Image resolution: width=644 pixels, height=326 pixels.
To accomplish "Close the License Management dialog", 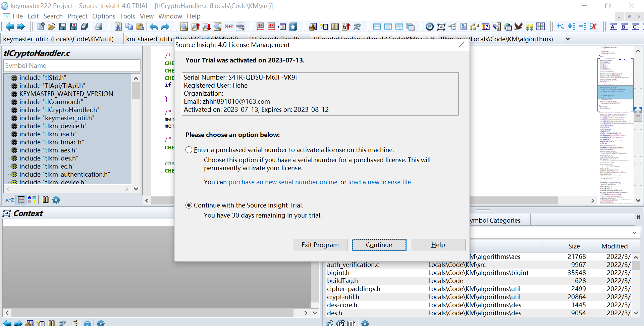I will pyautogui.click(x=462, y=45).
